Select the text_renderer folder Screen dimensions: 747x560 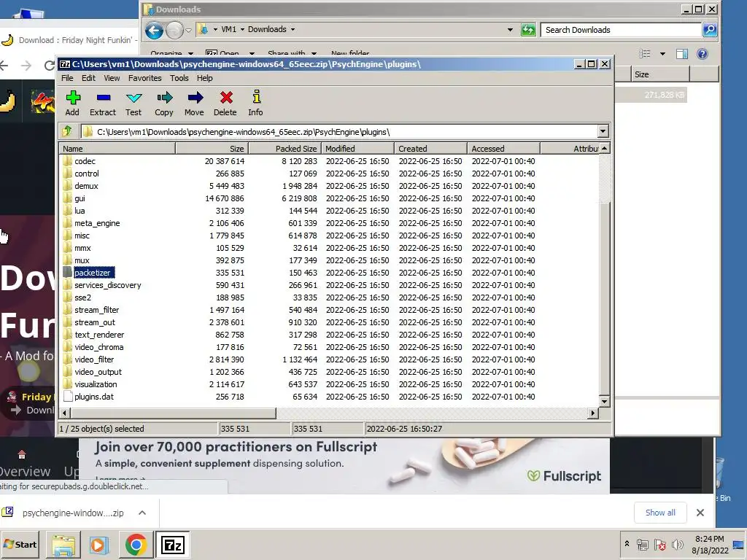(99, 335)
